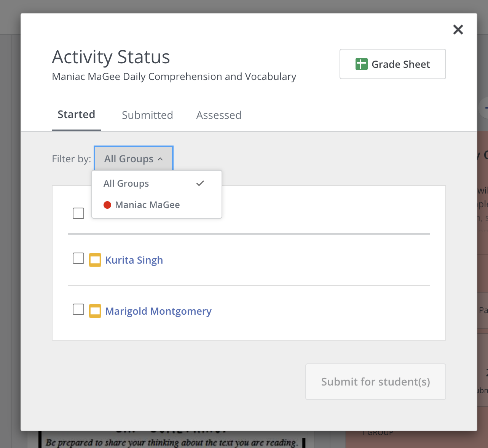The image size is (488, 448).
Task: Click the checkmark beside All Groups
Action: point(200,183)
